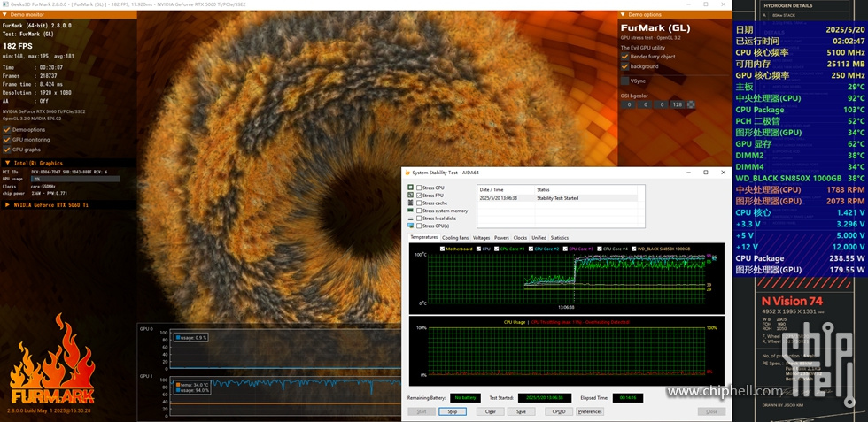868x422 pixels.
Task: Click the FurMark app icon in the Geeks3D title bar
Action: tap(5, 4)
